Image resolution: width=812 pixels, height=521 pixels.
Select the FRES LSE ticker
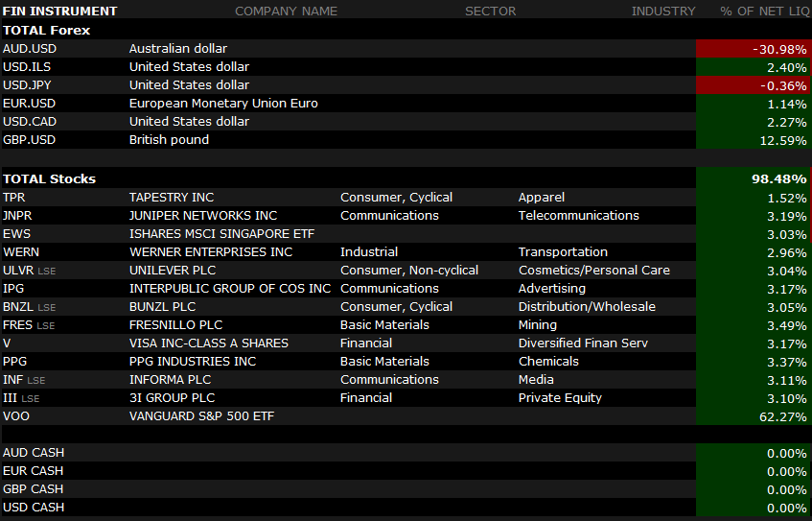click(x=29, y=325)
